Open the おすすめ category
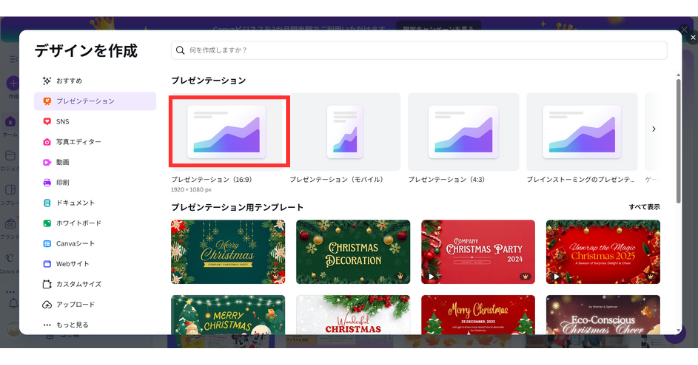 point(95,81)
